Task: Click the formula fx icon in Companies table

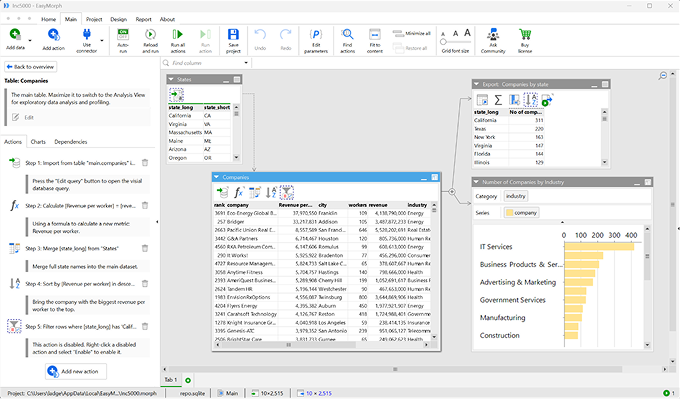Action: click(x=239, y=192)
